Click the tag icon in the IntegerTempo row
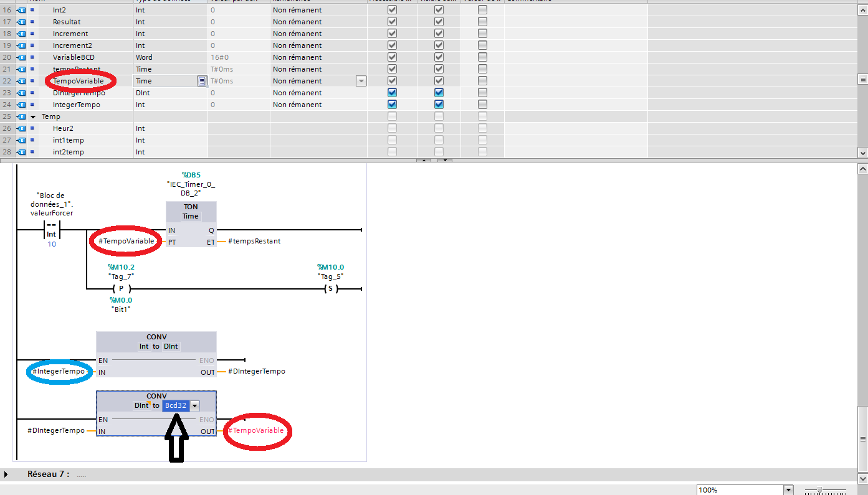 click(x=21, y=105)
